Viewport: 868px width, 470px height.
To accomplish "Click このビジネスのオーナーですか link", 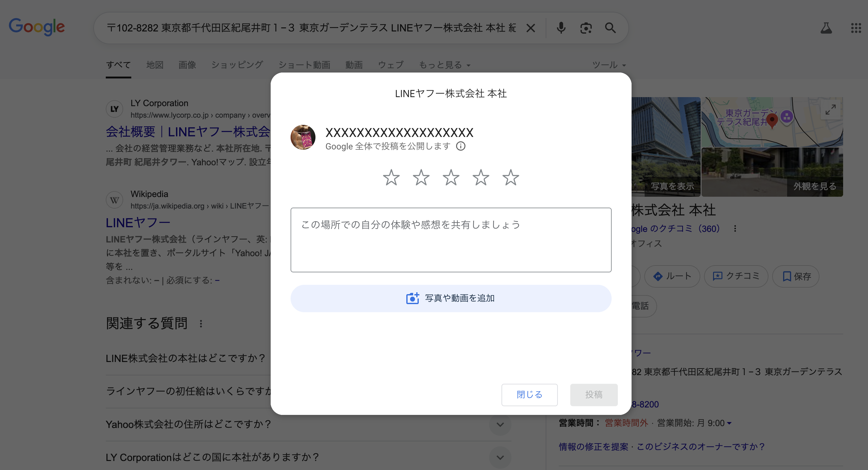I will 701,447.
